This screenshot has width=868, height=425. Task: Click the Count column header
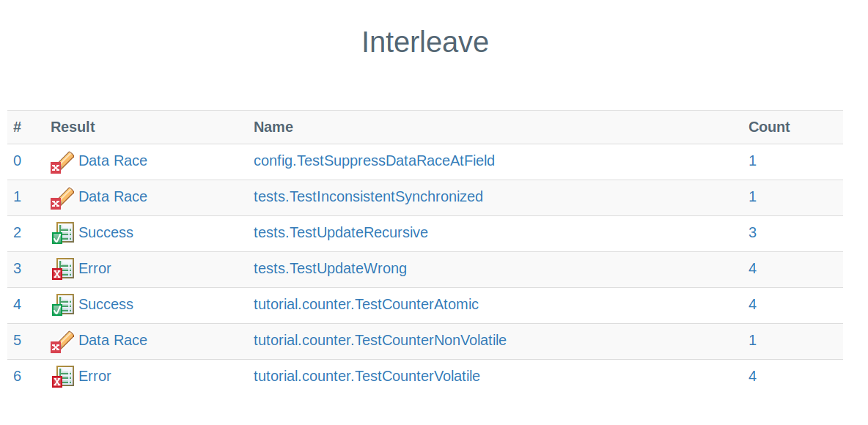[x=768, y=127]
